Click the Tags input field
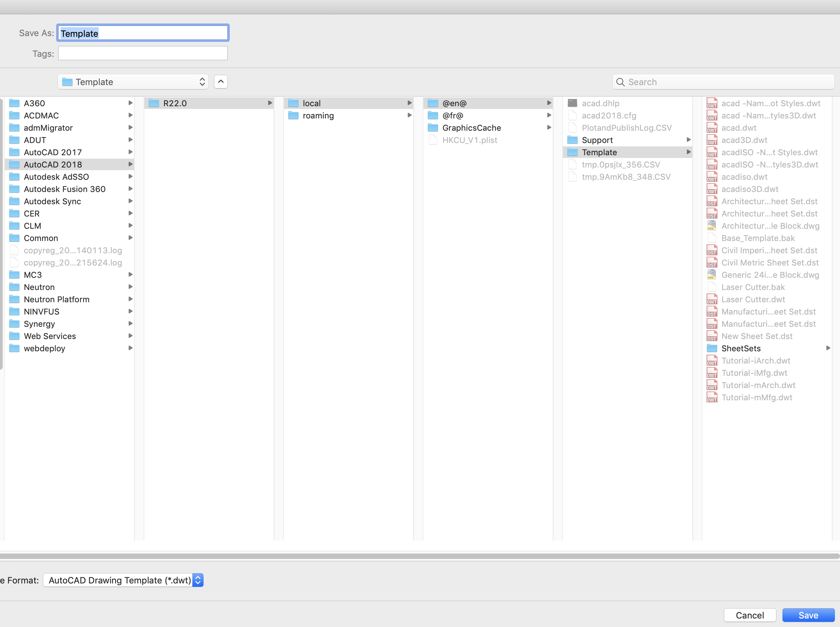 [143, 53]
